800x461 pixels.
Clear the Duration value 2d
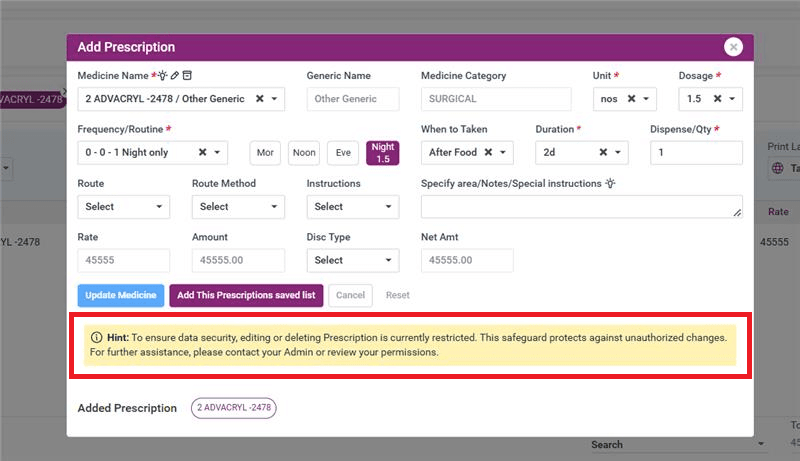(603, 153)
